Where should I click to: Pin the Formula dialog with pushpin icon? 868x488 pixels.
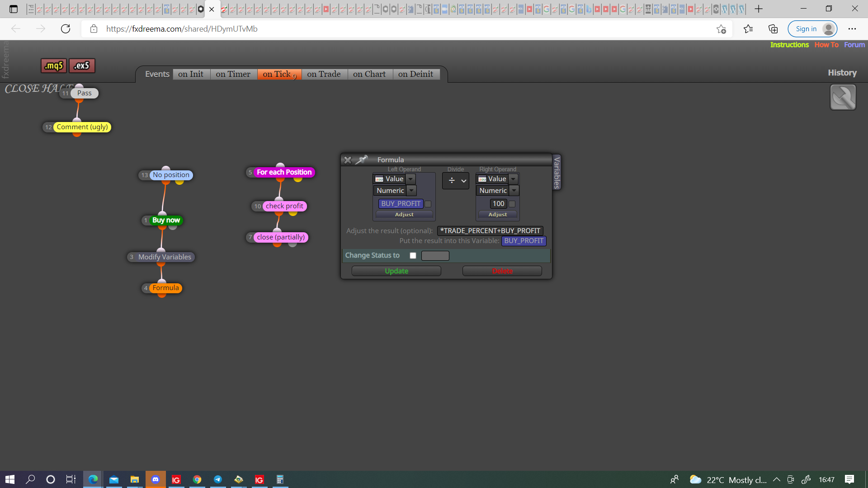(362, 160)
